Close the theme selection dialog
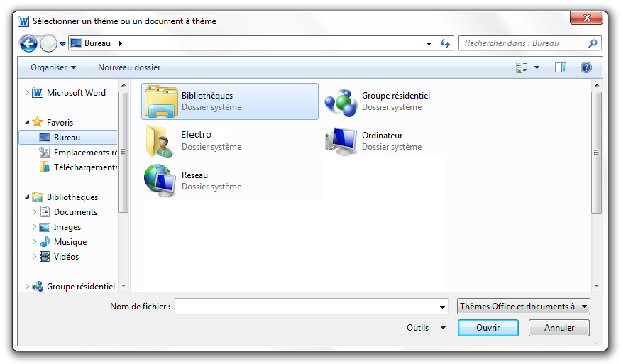This screenshot has width=621, height=364. pos(588,18)
